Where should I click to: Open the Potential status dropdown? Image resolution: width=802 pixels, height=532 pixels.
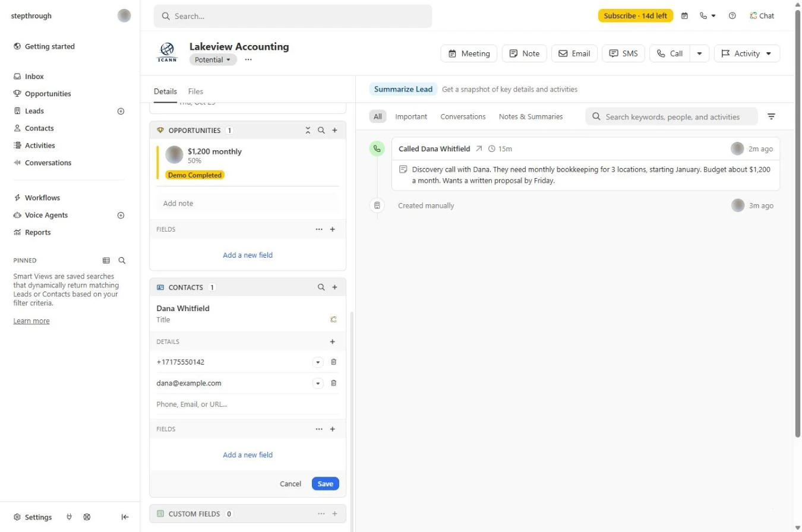(x=213, y=59)
